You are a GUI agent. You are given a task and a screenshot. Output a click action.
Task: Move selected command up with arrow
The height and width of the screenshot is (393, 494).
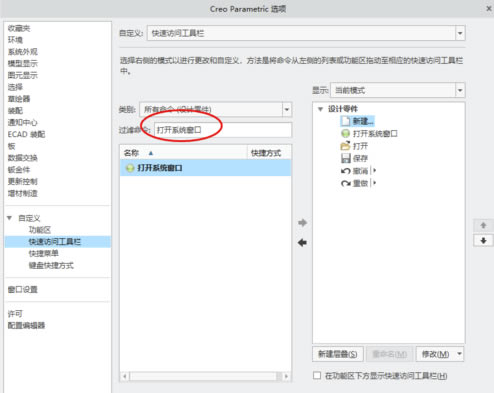point(483,226)
